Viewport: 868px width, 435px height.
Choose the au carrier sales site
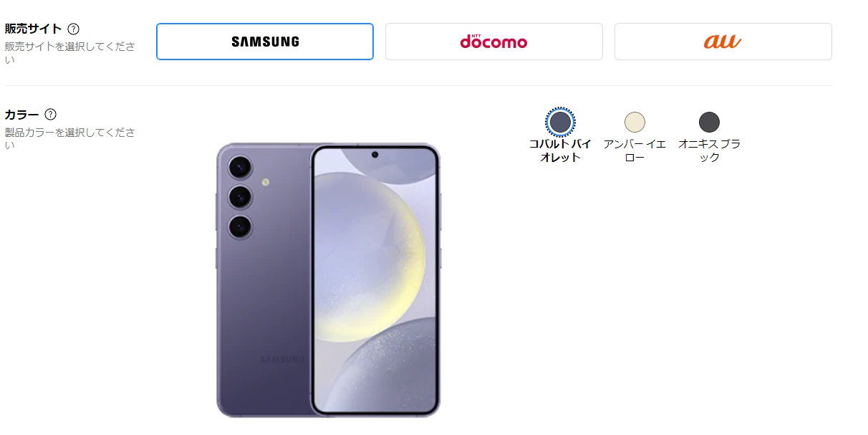tap(723, 42)
